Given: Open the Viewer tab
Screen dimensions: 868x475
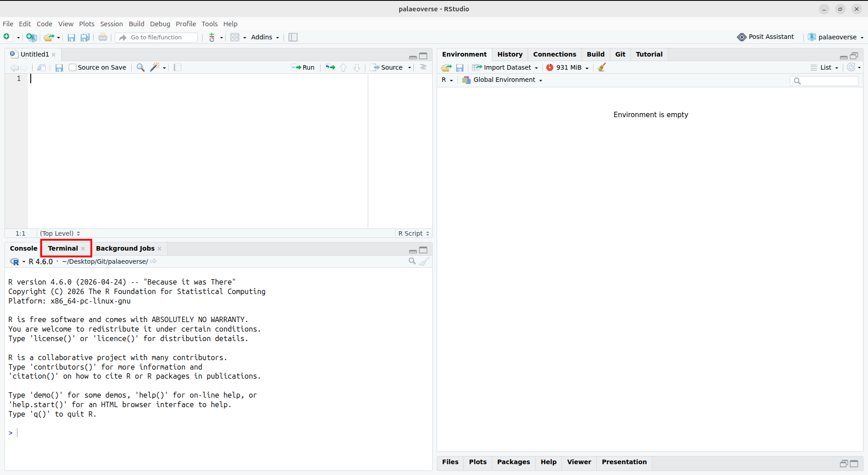Looking at the screenshot, I should tap(579, 462).
